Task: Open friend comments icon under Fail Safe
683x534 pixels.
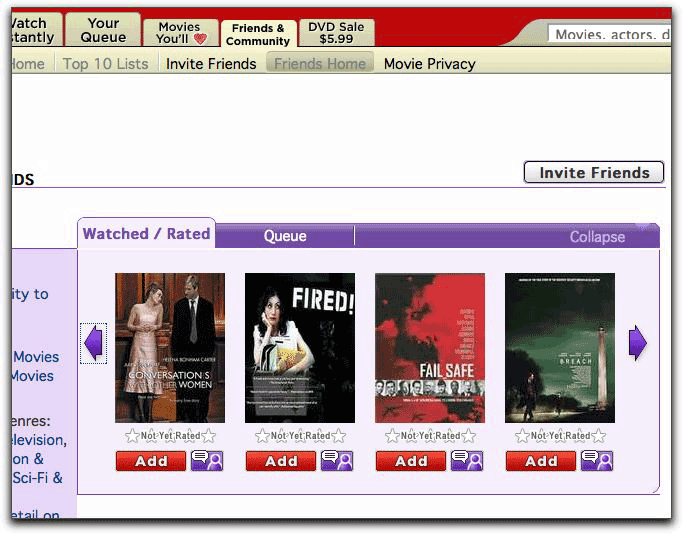Action: tap(467, 460)
